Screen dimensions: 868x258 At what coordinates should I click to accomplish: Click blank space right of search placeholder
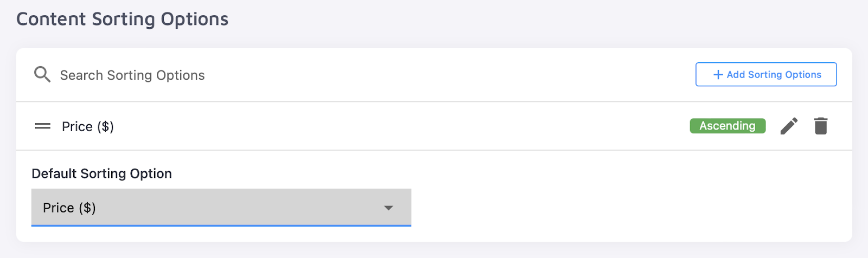(x=434, y=75)
